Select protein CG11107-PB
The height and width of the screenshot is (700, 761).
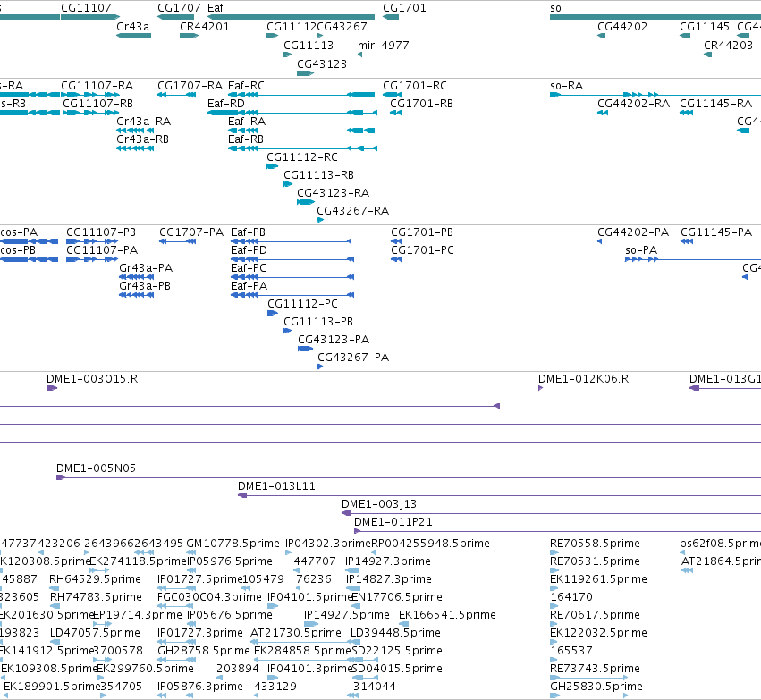[101, 232]
